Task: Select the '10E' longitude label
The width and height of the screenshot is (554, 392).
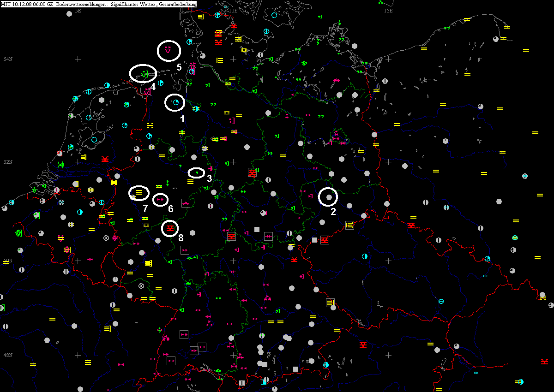Action: click(232, 11)
